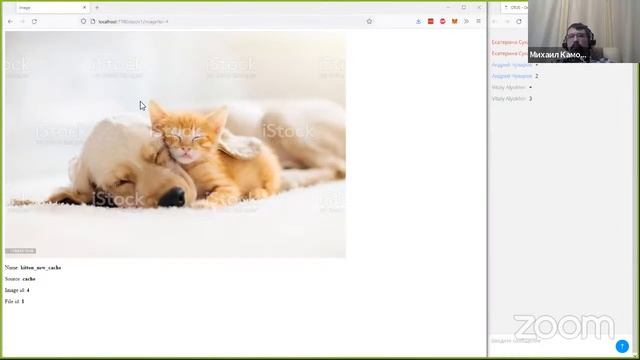
Task: Open the shield tracking protection icon
Action: point(83,21)
